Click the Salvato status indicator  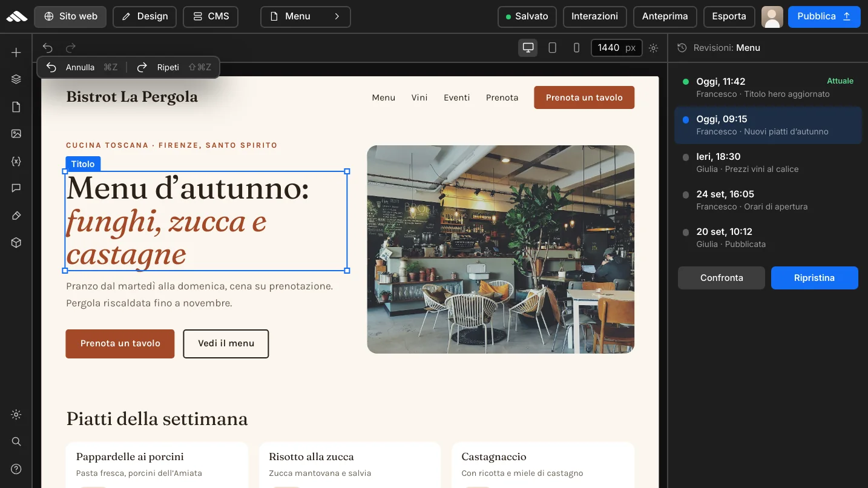click(527, 16)
